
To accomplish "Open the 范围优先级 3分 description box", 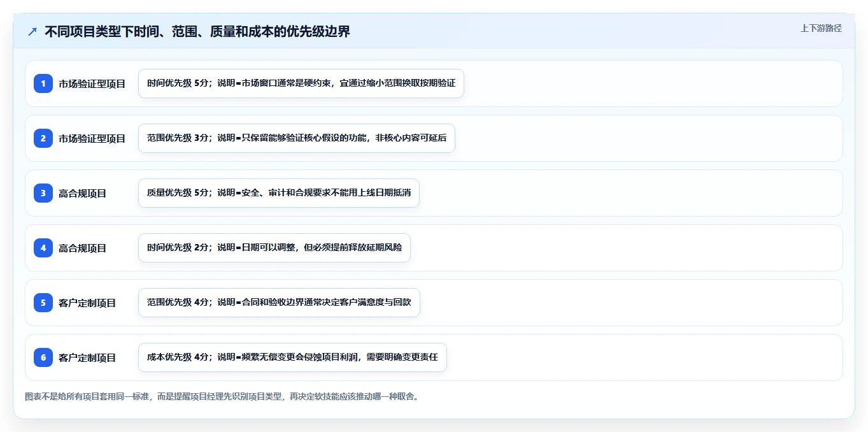I will 297,138.
